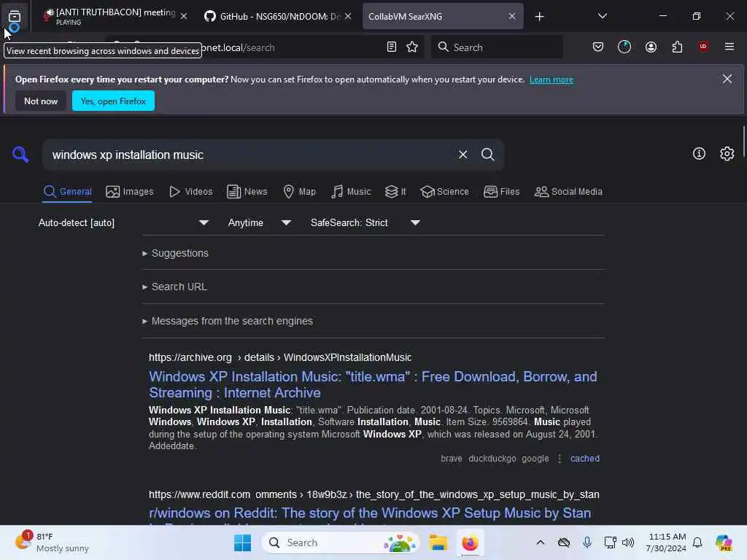Switch to News search category
The image size is (747, 560).
click(x=247, y=192)
